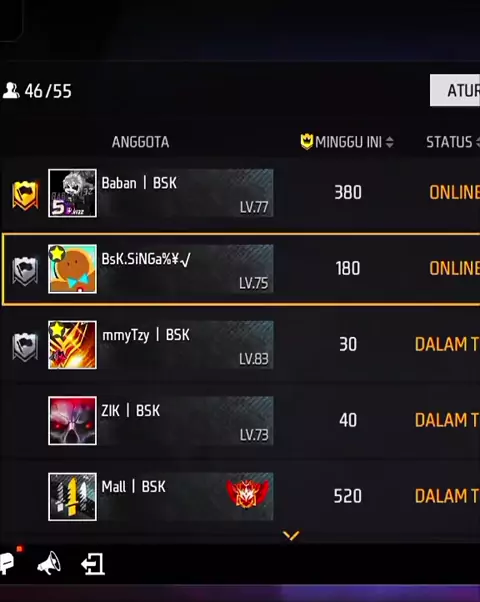The width and height of the screenshot is (480, 602).
Task: Select the highlighted BsK.SiNGa member row
Action: 241,269
